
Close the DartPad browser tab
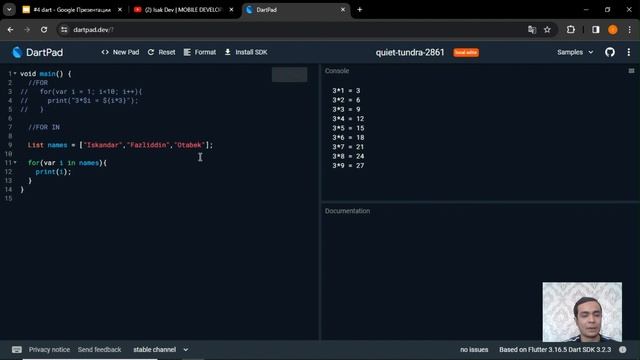(343, 10)
